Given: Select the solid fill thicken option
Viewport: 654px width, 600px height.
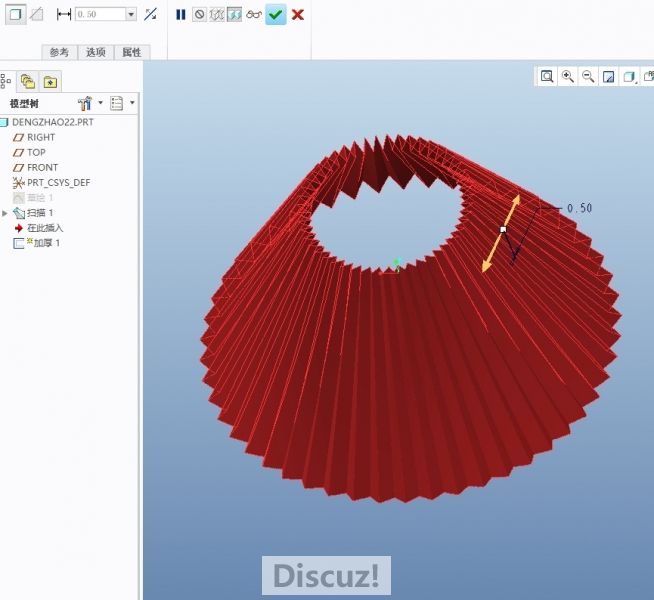Looking at the screenshot, I should click(x=14, y=14).
